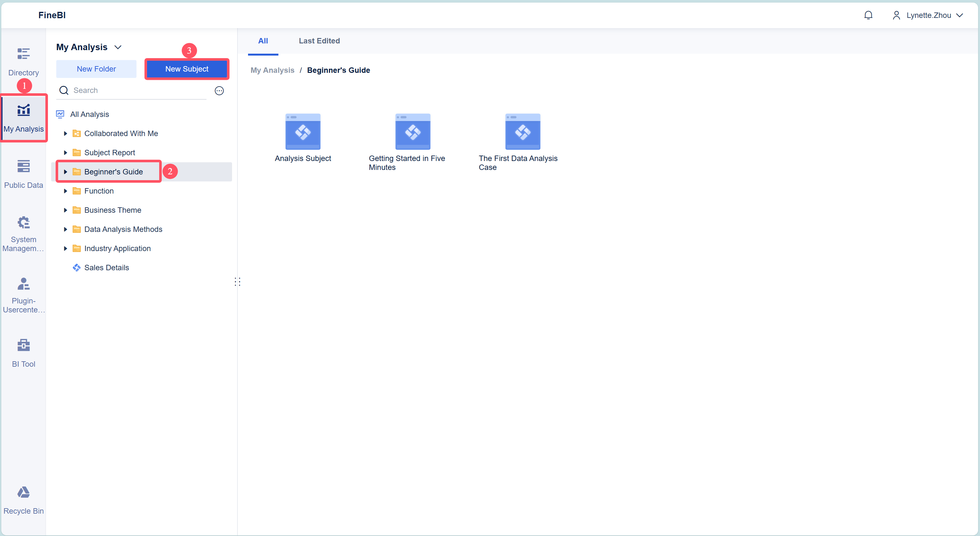
Task: Focus the Search input field
Action: click(137, 90)
